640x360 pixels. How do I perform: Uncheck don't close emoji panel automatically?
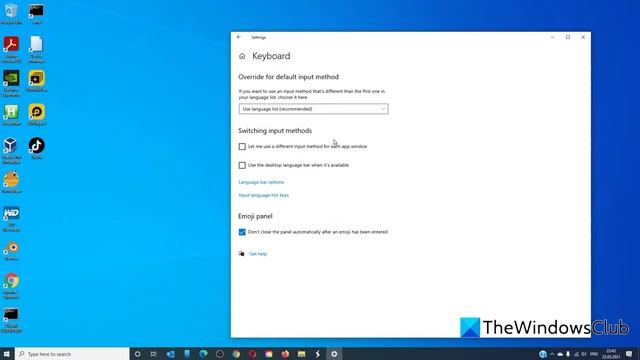(x=242, y=232)
